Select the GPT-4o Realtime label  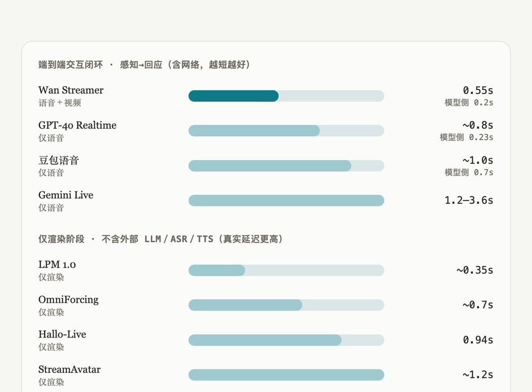click(x=77, y=125)
